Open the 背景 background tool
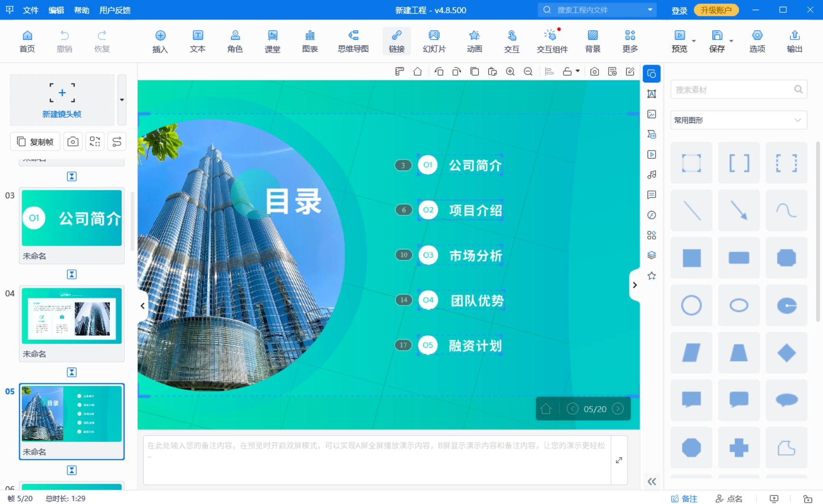This screenshot has width=823, height=504. [592, 41]
